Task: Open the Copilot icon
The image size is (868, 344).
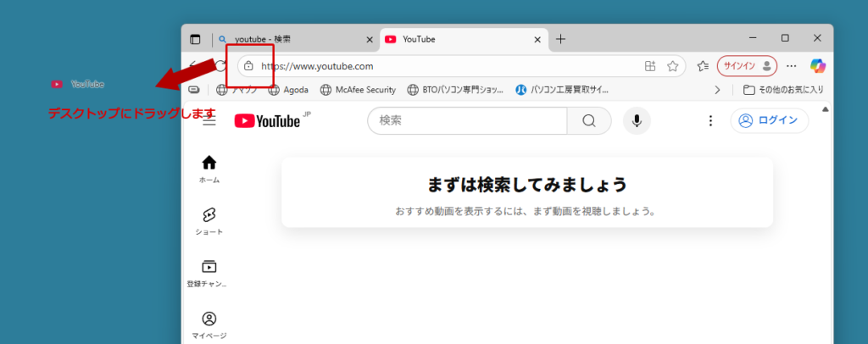Action: [818, 66]
